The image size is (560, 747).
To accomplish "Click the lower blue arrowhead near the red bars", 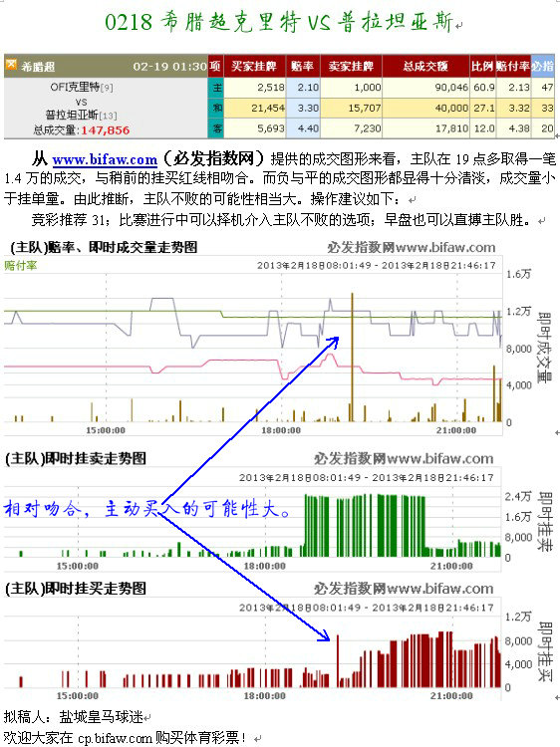I will (x=325, y=635).
